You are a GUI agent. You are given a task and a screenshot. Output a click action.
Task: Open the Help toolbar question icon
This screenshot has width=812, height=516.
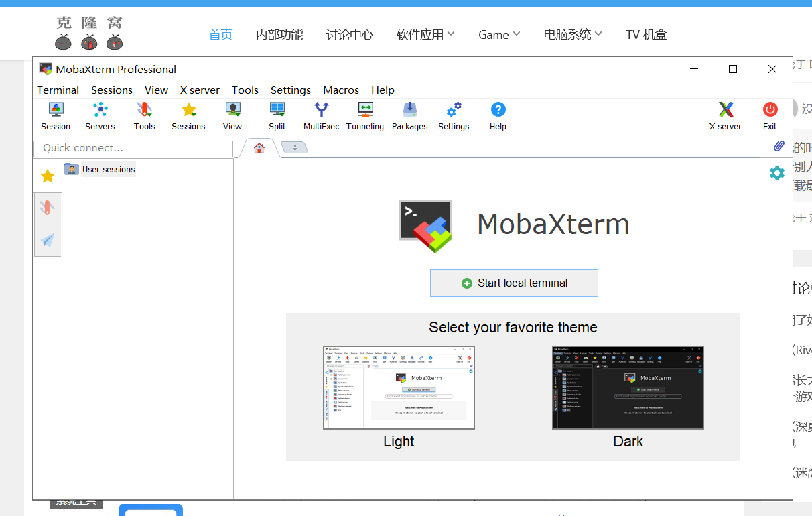pos(498,116)
